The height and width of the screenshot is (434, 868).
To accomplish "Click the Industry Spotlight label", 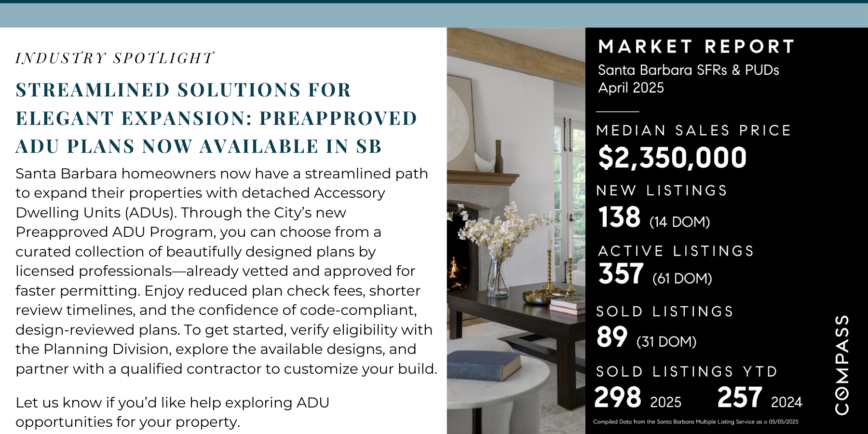I will click(x=115, y=58).
